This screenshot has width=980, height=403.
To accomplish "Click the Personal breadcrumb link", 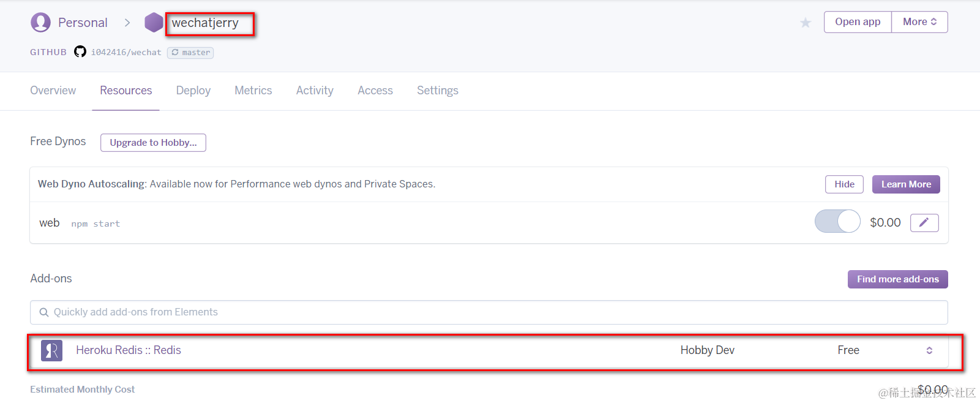I will tap(83, 23).
